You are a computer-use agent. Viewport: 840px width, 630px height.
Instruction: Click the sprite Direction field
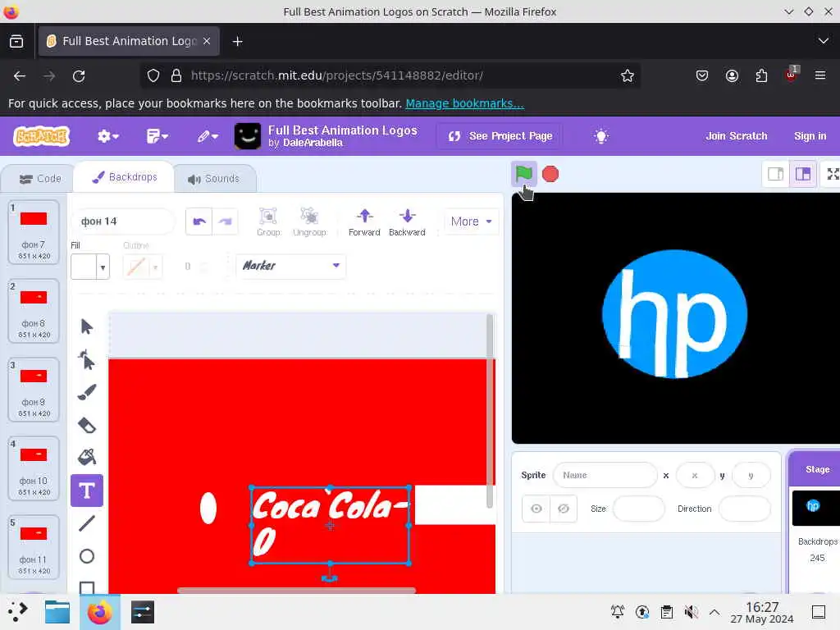744,509
